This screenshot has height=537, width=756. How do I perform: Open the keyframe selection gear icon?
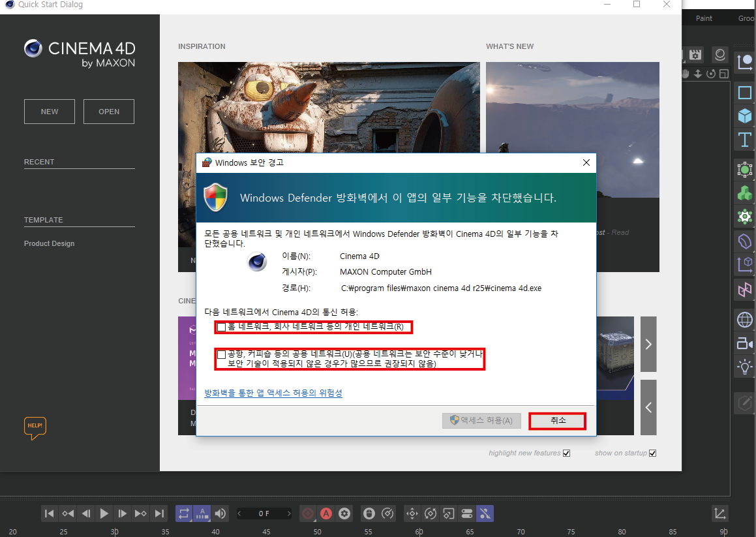point(344,514)
